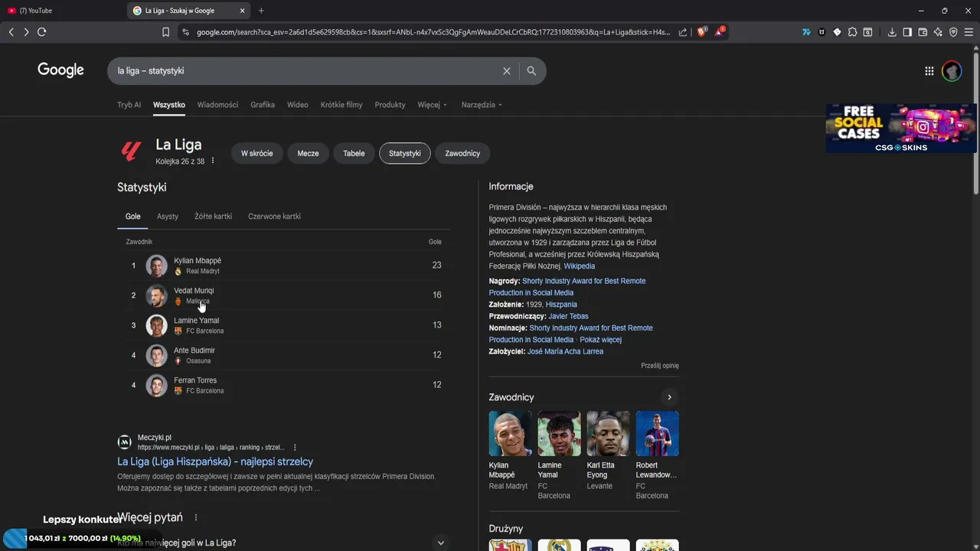980x551 pixels.
Task: Bookmark this page via bookmark icon
Action: tap(165, 32)
